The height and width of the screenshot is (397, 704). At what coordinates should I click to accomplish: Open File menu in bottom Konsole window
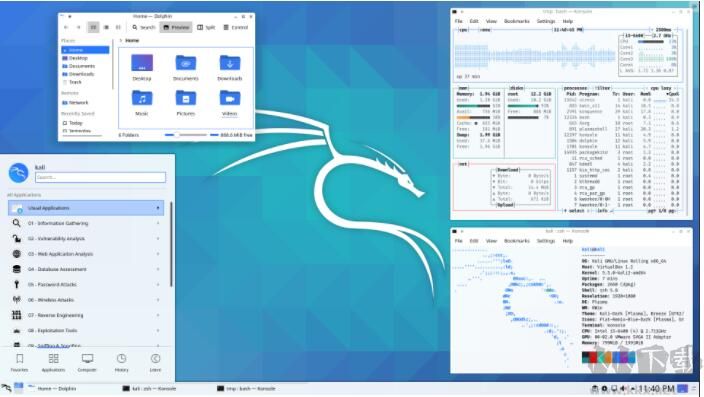[x=458, y=241]
